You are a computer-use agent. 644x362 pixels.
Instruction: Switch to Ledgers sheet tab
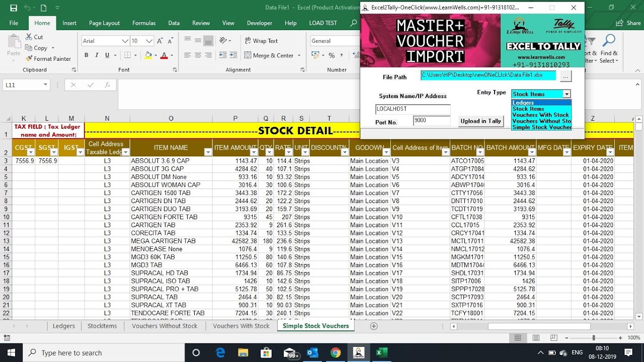64,326
